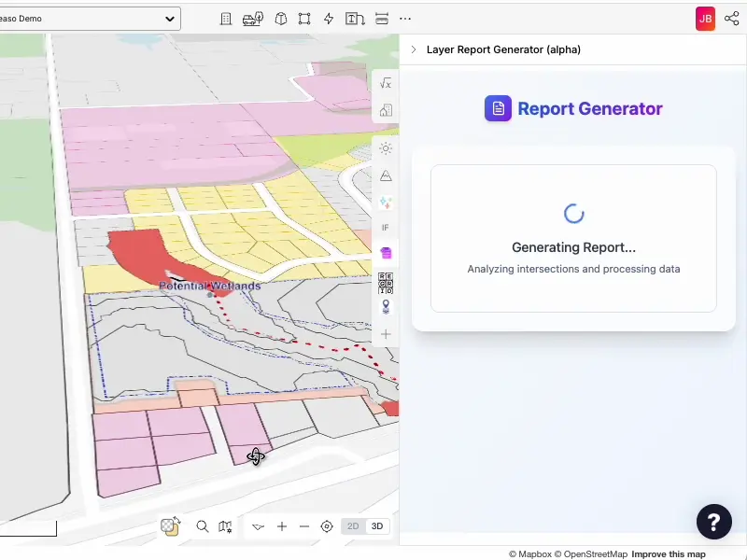This screenshot has height=560, width=747.
Task: Toggle the IF conditional tool
Action: [386, 227]
